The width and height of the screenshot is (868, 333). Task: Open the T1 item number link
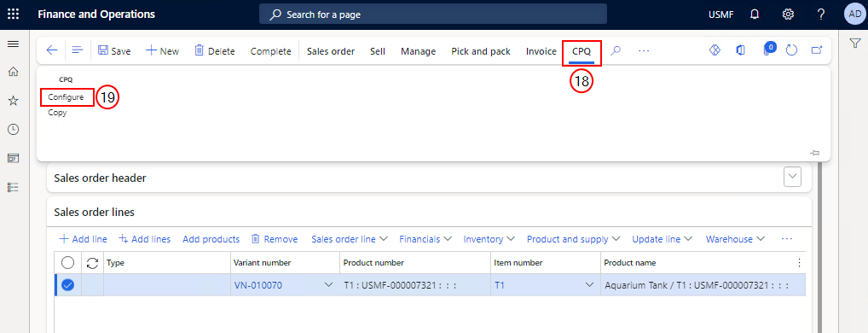coord(499,285)
